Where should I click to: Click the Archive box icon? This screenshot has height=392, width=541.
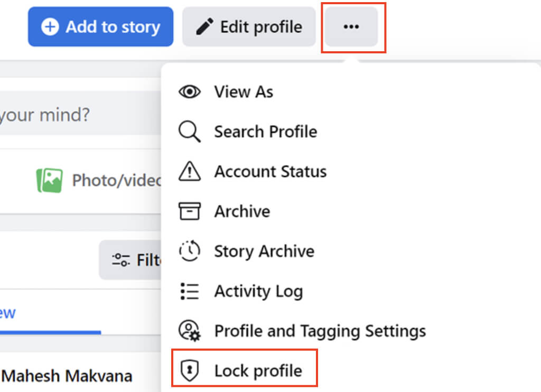point(189,211)
